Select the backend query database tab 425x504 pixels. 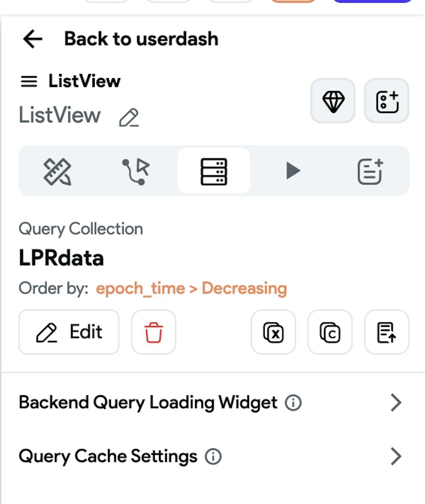(x=214, y=171)
